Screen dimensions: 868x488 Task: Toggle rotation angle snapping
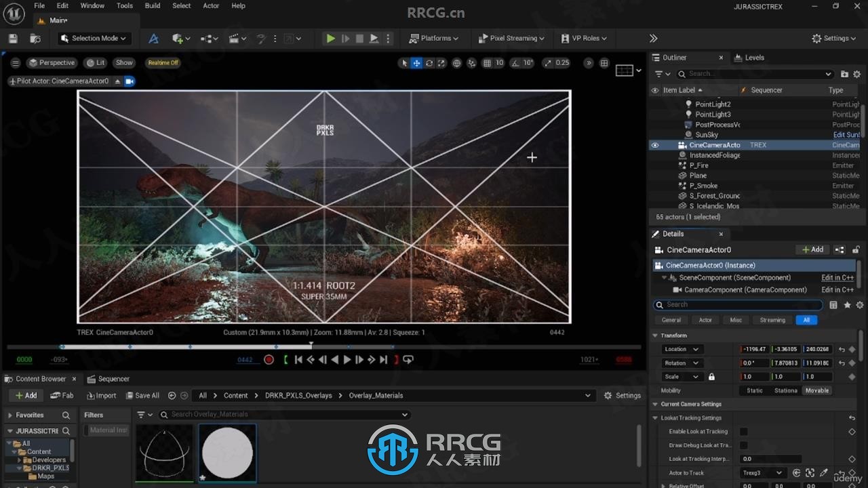click(x=515, y=63)
